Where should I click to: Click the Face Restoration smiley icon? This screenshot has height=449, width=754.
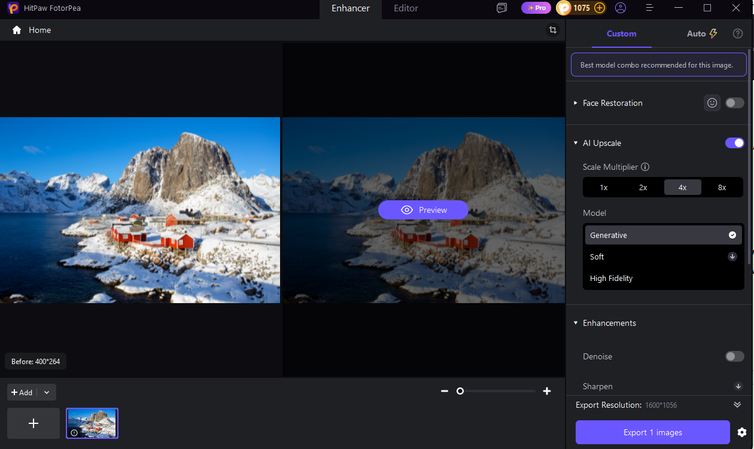[712, 103]
